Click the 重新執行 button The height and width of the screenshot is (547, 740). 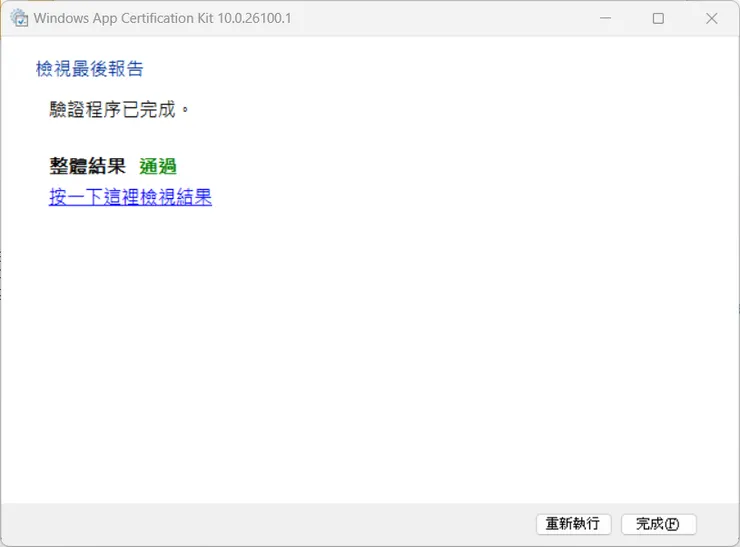(x=573, y=524)
